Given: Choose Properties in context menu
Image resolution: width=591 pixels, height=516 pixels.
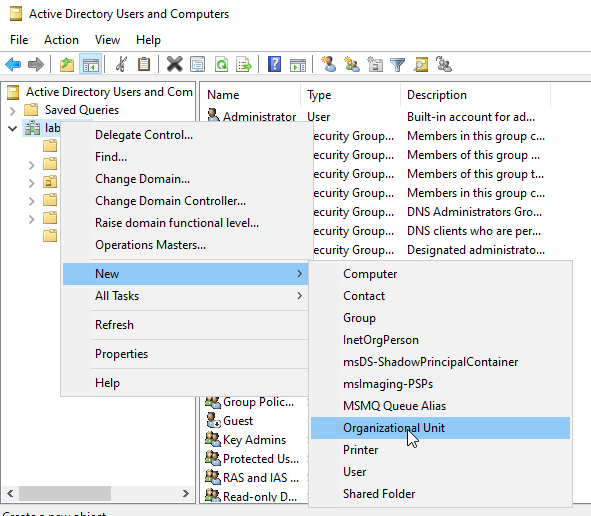Looking at the screenshot, I should 185,354.
